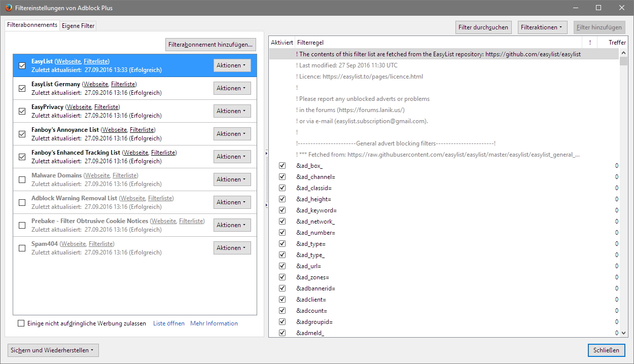Open Aktionen dropdown for Spam404
The width and height of the screenshot is (634, 364).
(232, 248)
